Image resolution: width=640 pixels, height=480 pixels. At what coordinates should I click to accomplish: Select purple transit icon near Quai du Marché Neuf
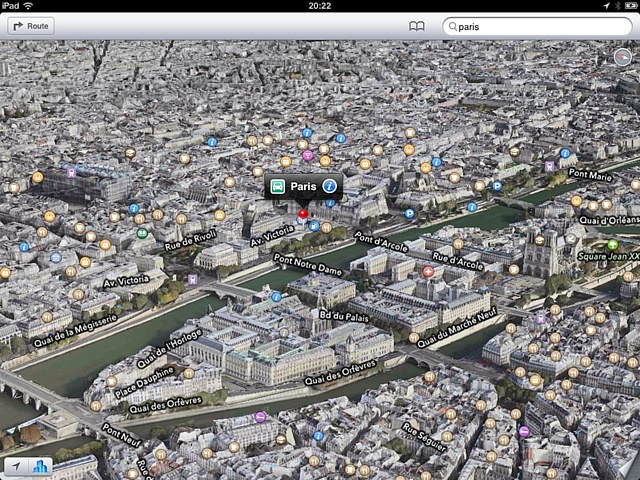coord(541,318)
